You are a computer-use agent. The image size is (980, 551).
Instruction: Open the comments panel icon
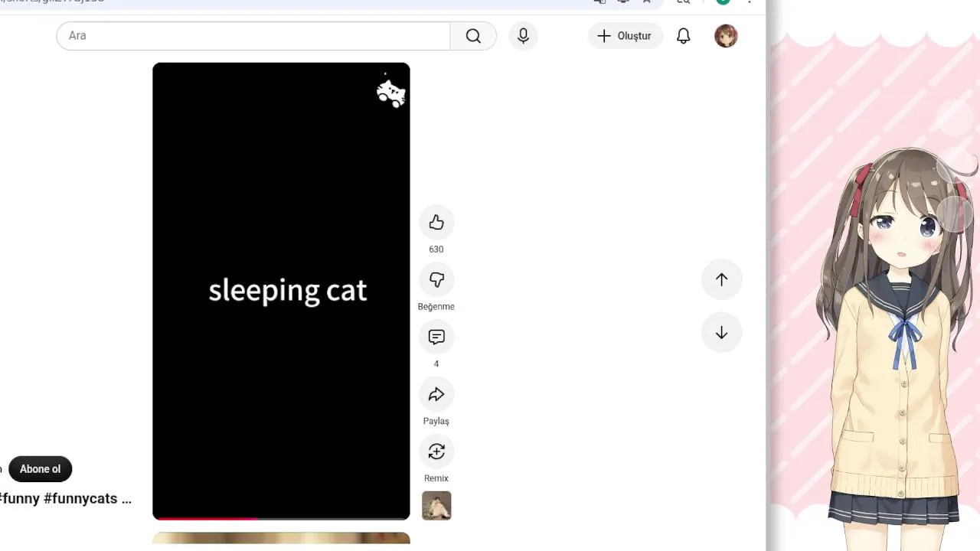436,337
